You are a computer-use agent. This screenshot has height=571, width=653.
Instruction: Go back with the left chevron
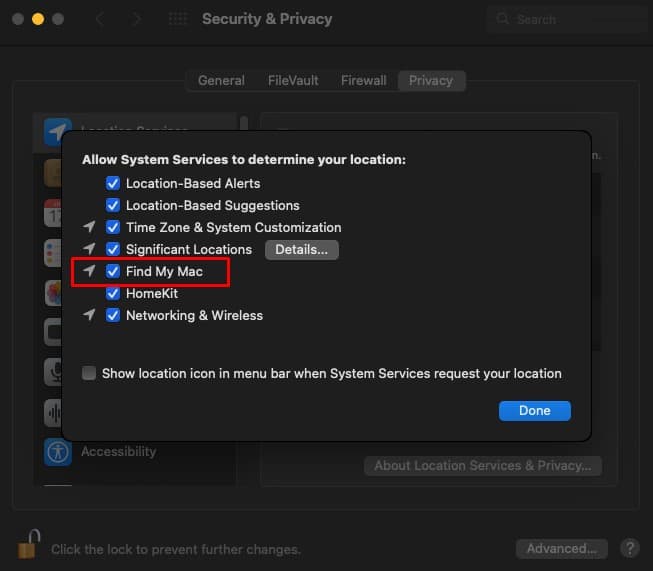coord(100,19)
